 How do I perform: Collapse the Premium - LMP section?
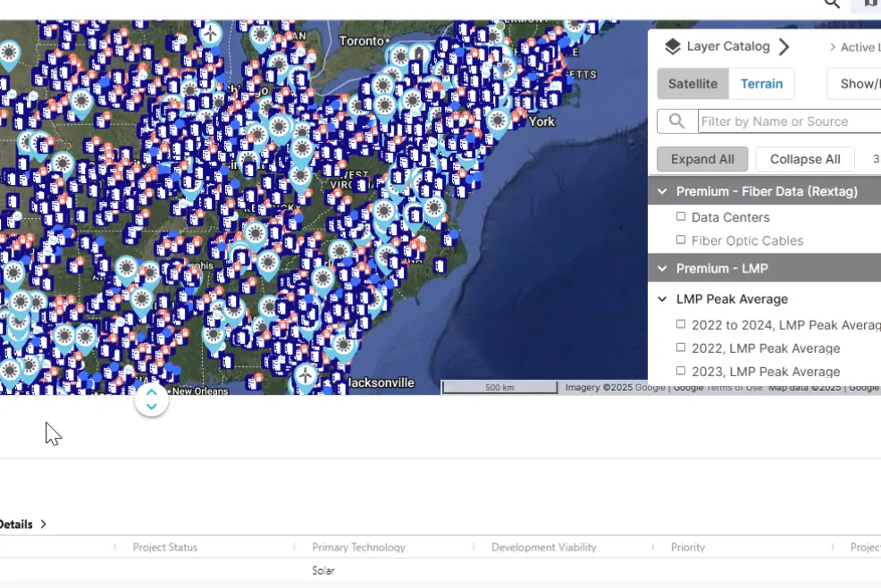[x=662, y=269]
